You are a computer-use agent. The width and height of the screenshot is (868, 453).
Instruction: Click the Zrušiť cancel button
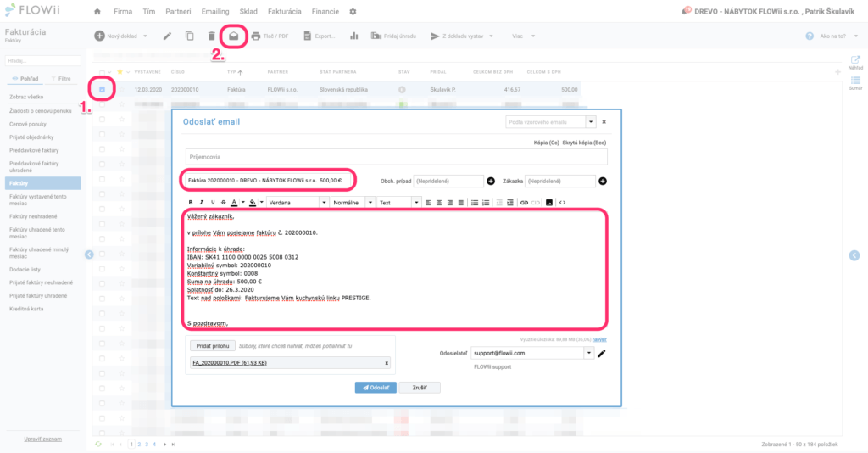[x=420, y=388]
